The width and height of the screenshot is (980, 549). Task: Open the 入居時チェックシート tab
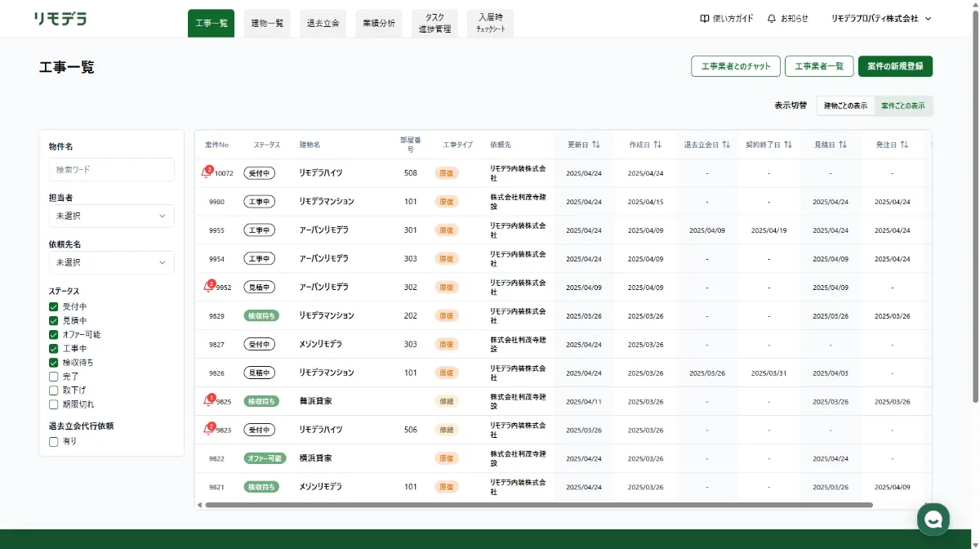pos(491,24)
